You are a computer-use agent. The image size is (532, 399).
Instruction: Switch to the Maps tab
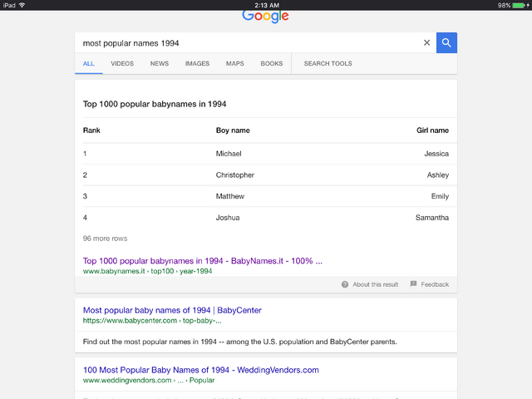(x=234, y=63)
